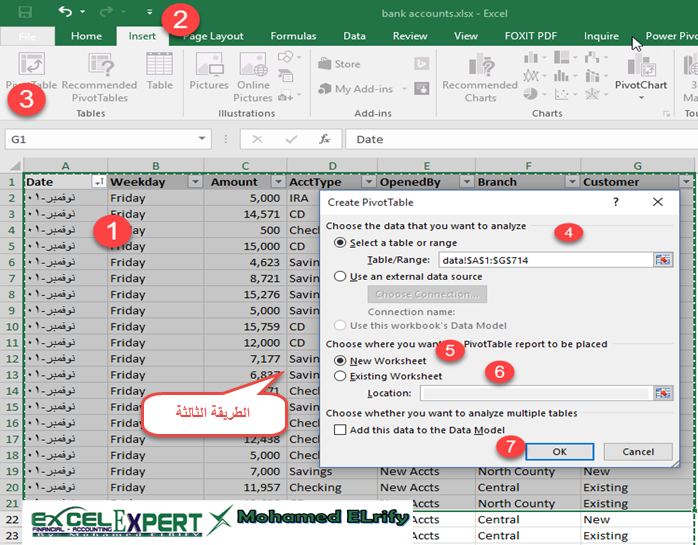Open the Weekday column filter dropdown
The width and height of the screenshot is (698, 545).
[195, 182]
